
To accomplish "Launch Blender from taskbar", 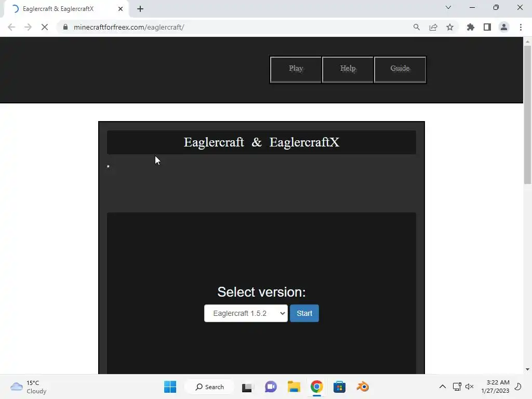I will tap(363, 387).
